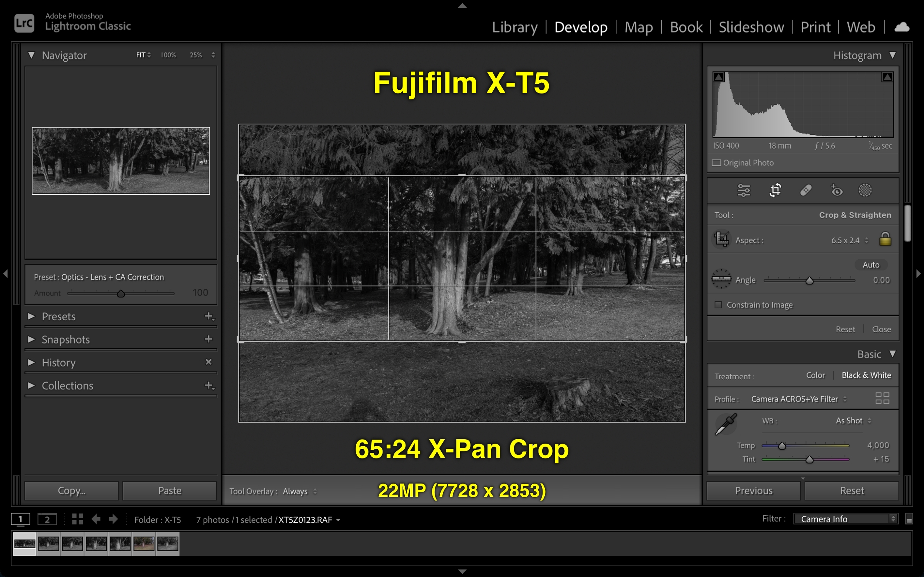
Task: Open the Profile Browser grid icon
Action: point(882,399)
